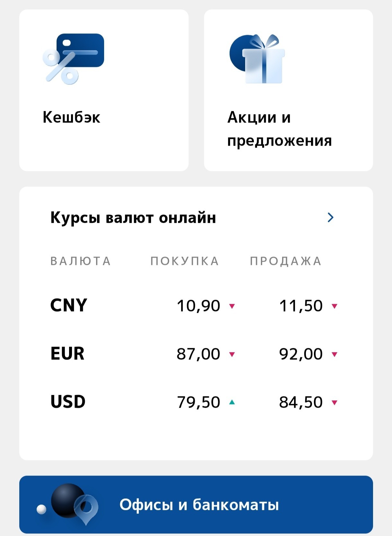Tap the ПРОДАЖА column header
392x536 pixels.
(286, 261)
